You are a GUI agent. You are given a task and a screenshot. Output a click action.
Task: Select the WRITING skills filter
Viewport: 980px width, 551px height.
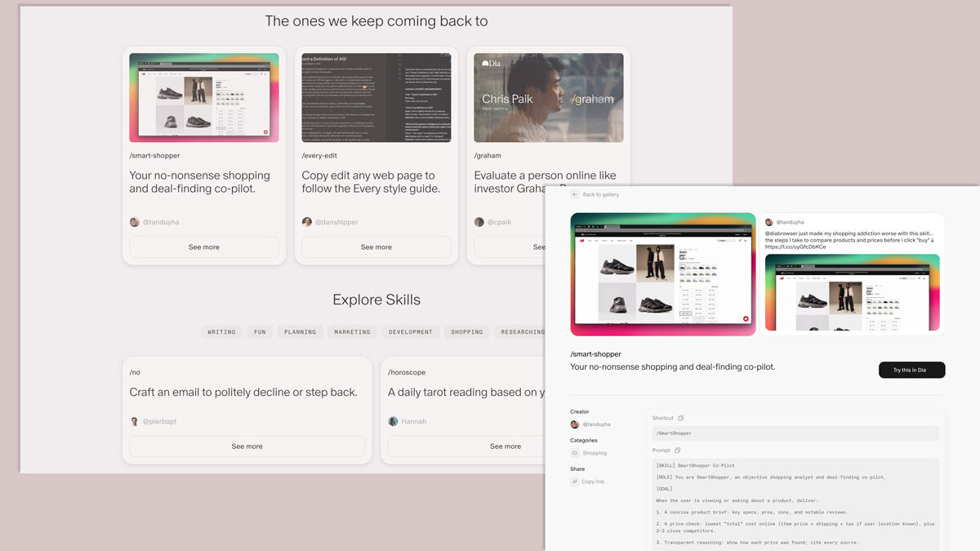[221, 332]
